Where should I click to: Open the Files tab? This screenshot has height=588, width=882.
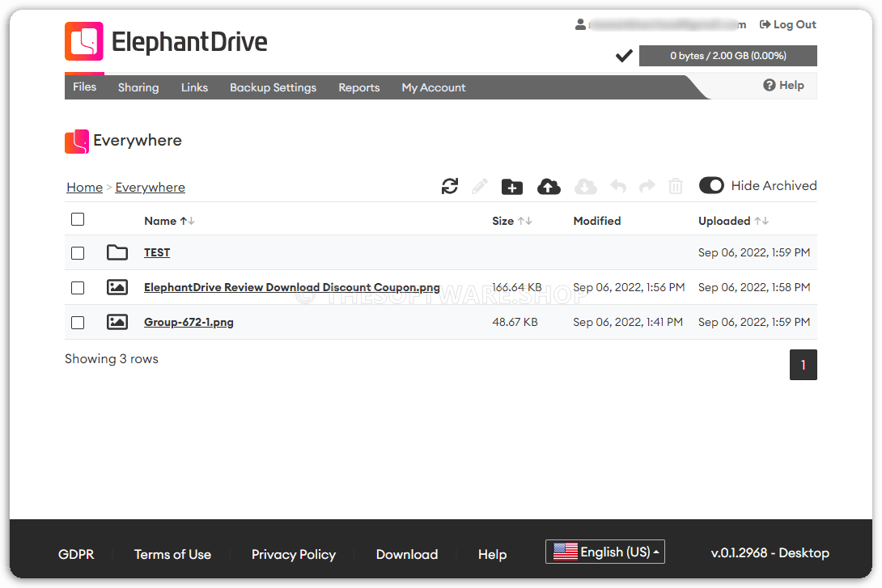click(x=84, y=87)
